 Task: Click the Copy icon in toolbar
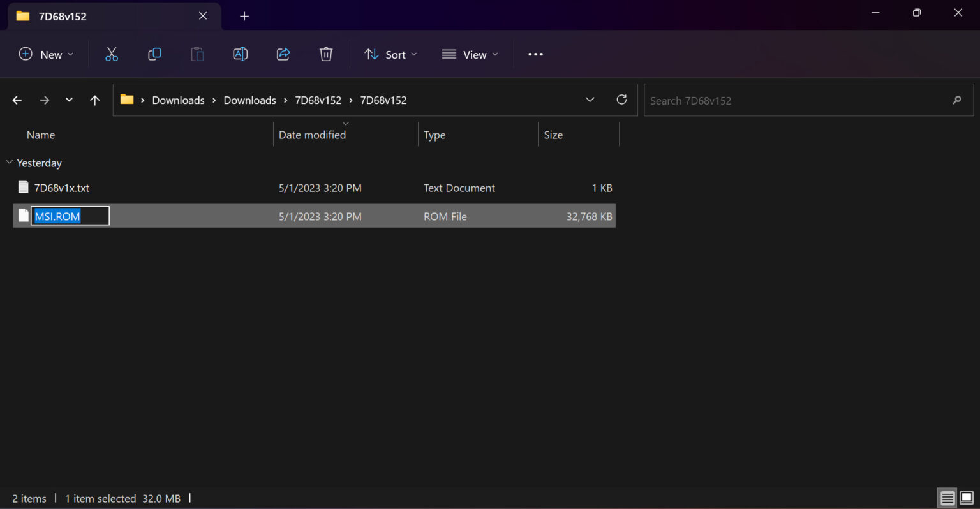[x=154, y=55]
